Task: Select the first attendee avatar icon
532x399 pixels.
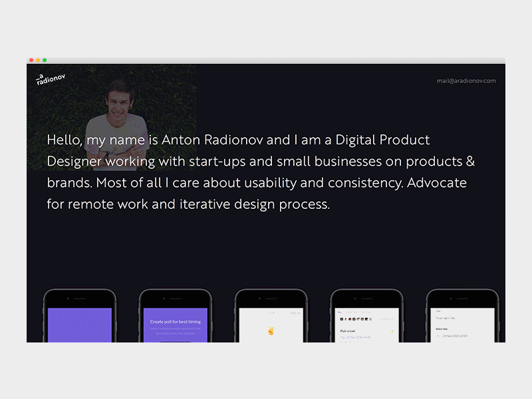Action: pyautogui.click(x=341, y=319)
